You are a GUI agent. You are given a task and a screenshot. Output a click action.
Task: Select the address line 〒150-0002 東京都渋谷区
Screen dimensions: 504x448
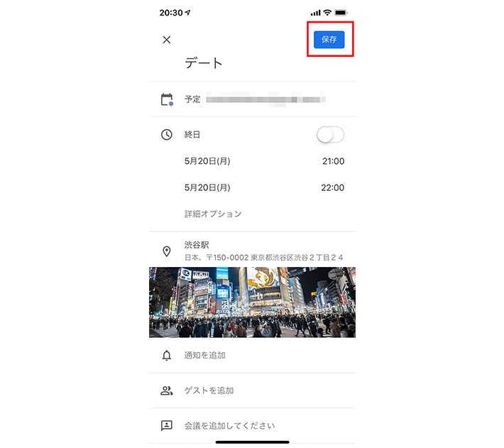point(263,258)
